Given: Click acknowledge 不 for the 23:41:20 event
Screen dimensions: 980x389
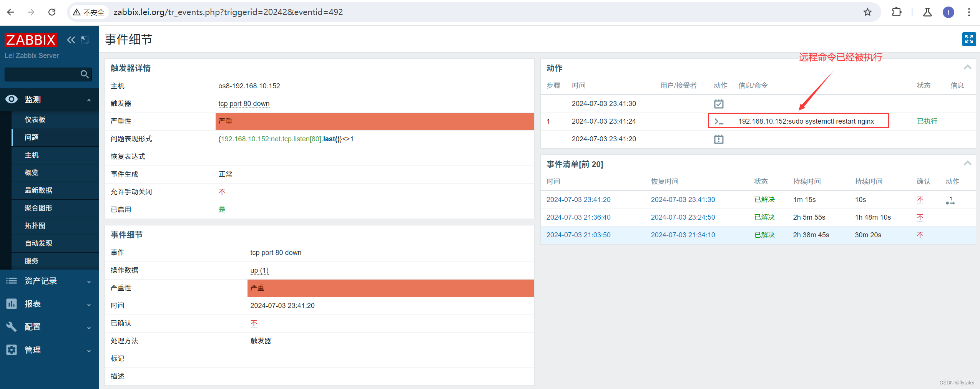Looking at the screenshot, I should 920,200.
